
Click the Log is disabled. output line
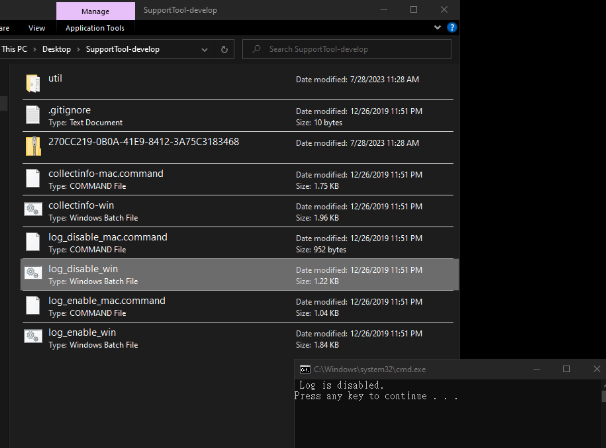click(x=341, y=385)
